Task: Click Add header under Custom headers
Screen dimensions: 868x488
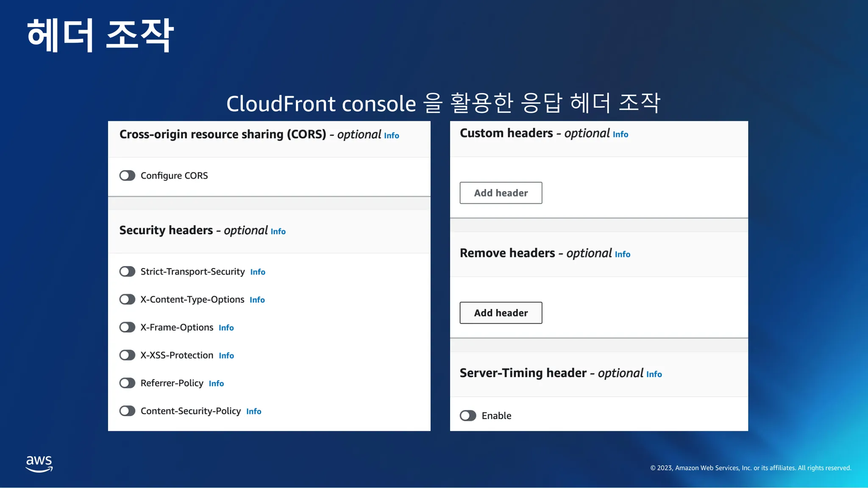Action: click(501, 193)
